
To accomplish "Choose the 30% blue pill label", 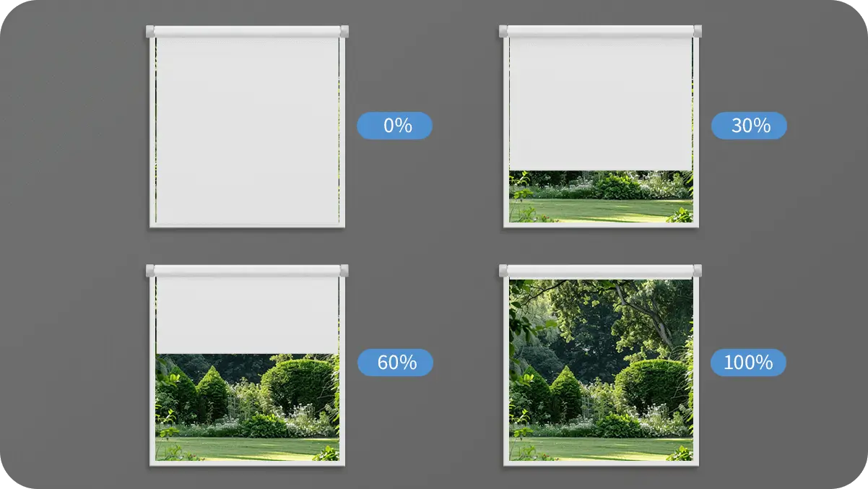I will coord(749,126).
